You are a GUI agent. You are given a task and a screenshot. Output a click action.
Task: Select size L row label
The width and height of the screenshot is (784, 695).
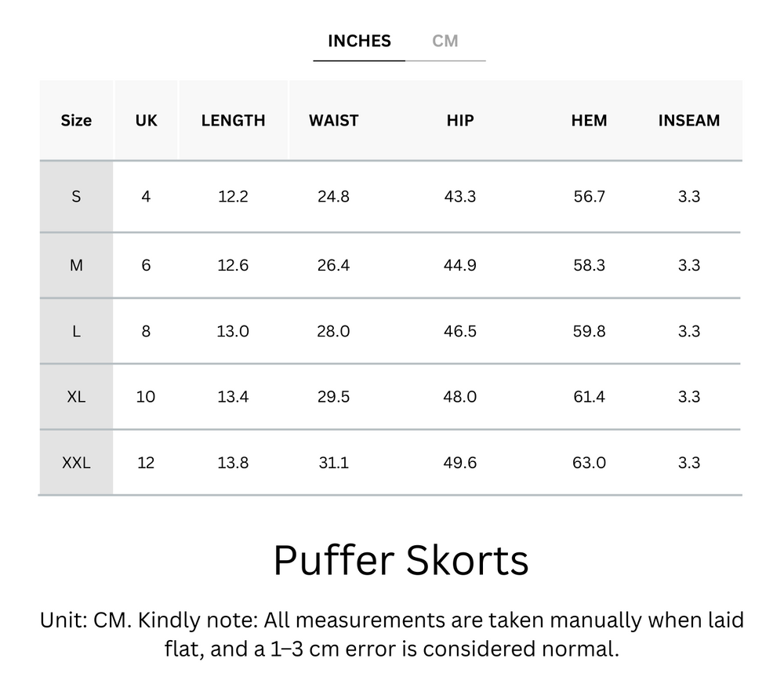click(x=76, y=331)
